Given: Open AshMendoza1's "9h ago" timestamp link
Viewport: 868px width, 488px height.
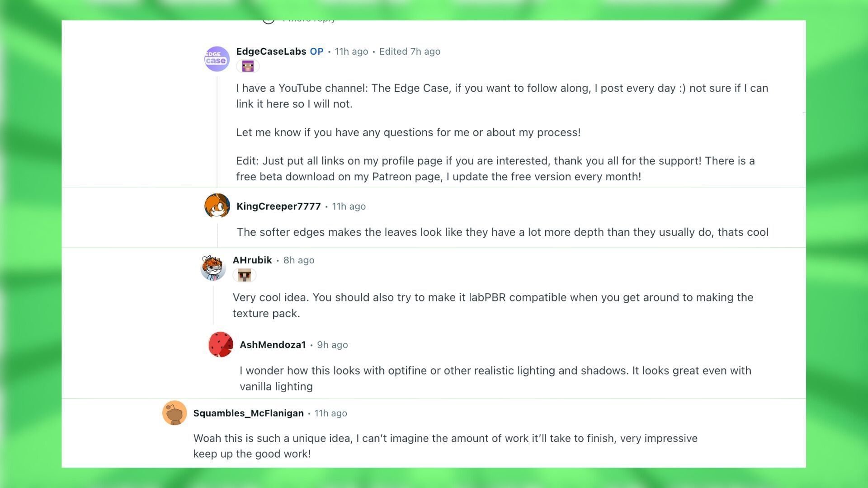Looking at the screenshot, I should [x=332, y=345].
